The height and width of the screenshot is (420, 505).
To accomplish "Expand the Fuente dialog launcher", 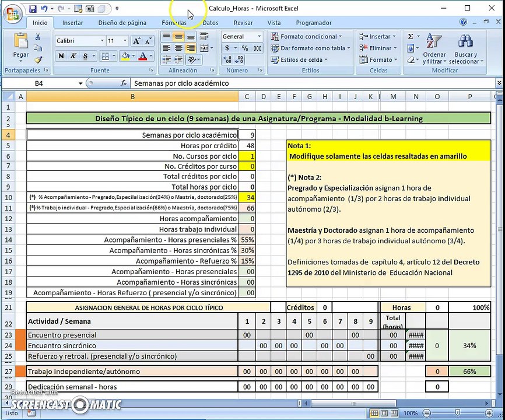I will coord(152,70).
